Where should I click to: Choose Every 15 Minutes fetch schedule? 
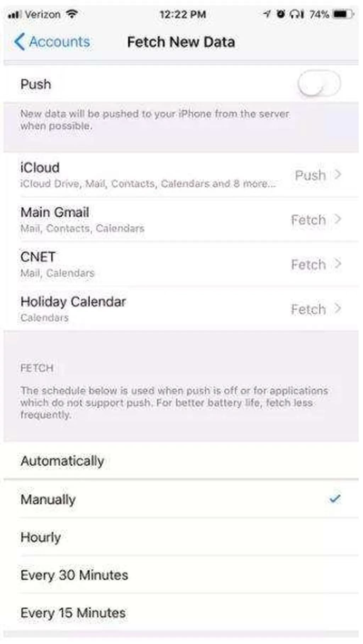(73, 613)
